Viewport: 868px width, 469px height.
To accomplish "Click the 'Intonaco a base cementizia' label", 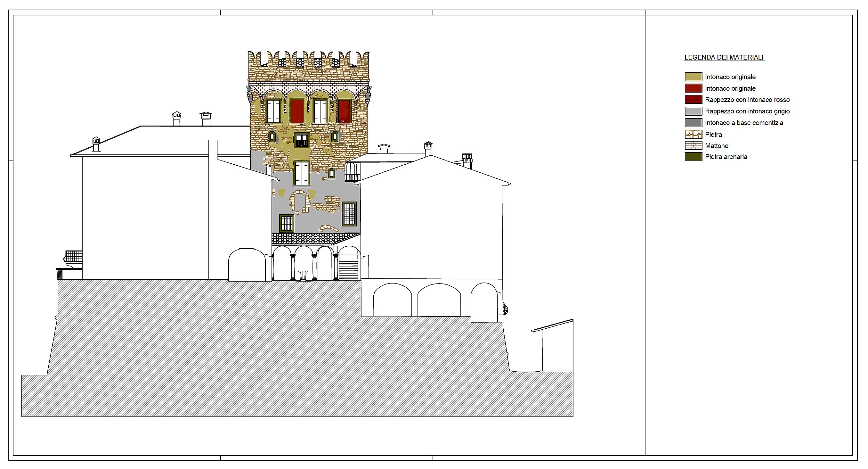I will click(744, 123).
